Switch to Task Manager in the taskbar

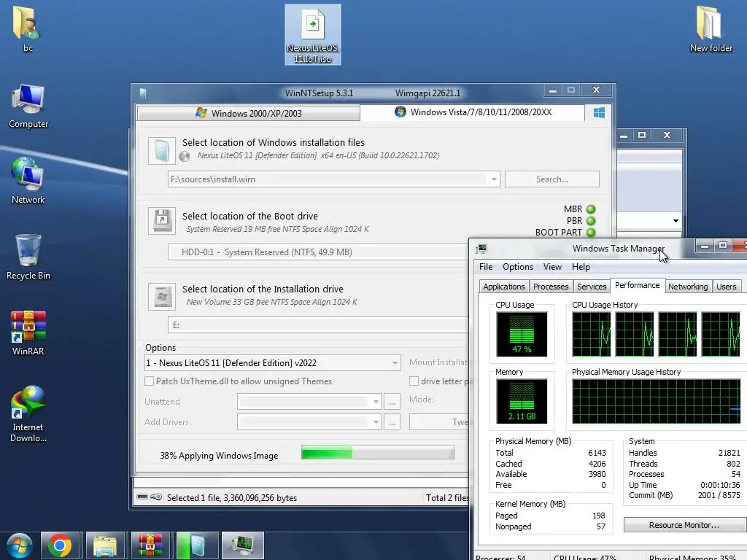[x=242, y=545]
